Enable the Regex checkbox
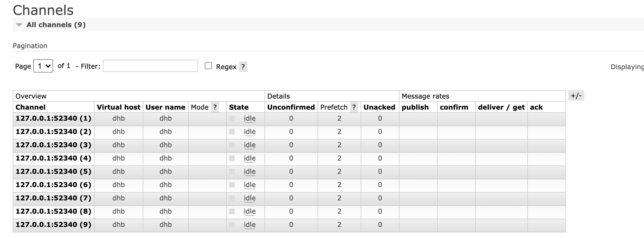 click(208, 66)
